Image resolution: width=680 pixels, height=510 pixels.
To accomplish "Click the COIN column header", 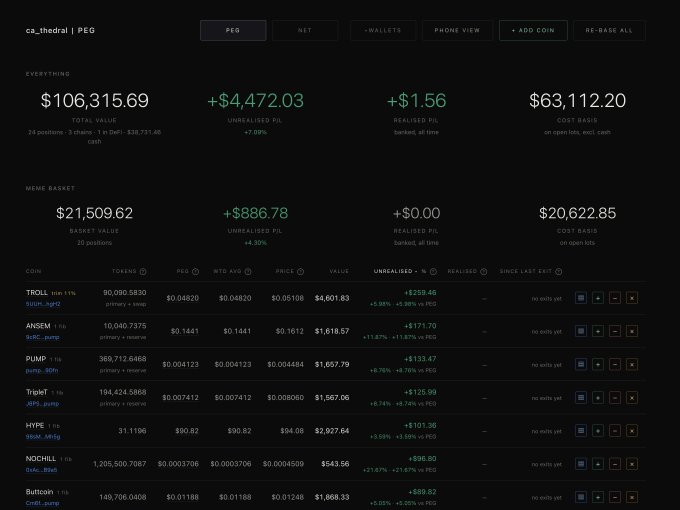I will [33, 271].
